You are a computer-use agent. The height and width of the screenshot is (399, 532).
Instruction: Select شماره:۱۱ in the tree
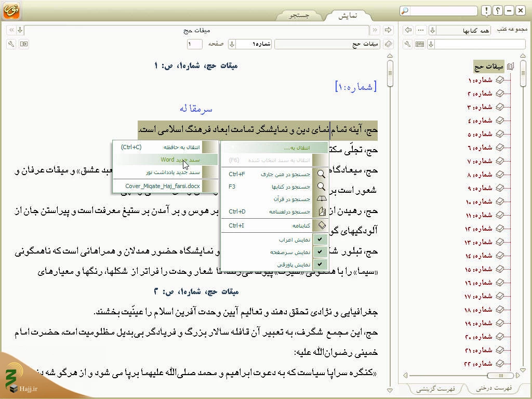click(479, 215)
